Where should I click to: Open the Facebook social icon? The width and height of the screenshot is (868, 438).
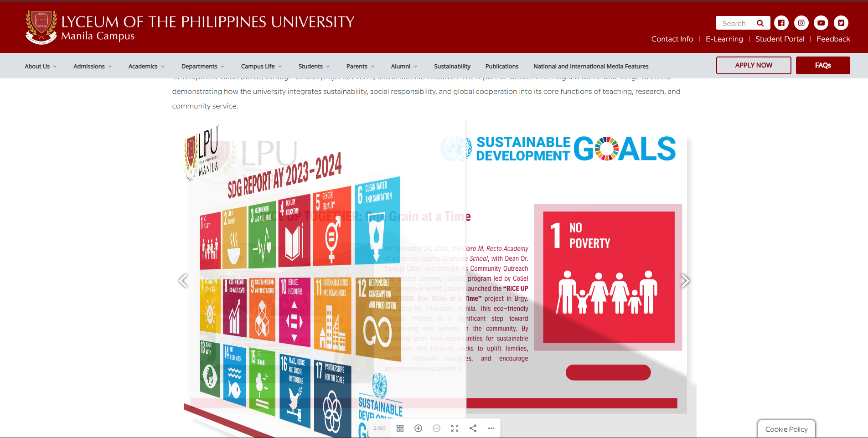click(x=781, y=23)
